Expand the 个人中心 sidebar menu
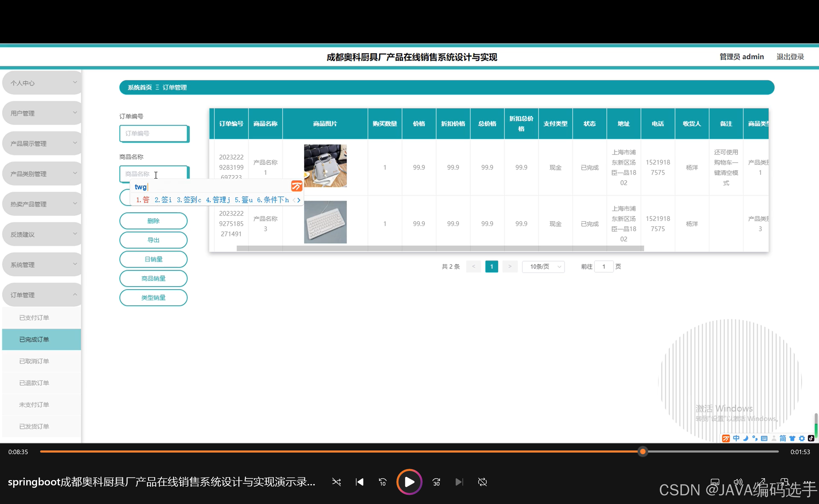Image resolution: width=819 pixels, height=504 pixels. 42,83
